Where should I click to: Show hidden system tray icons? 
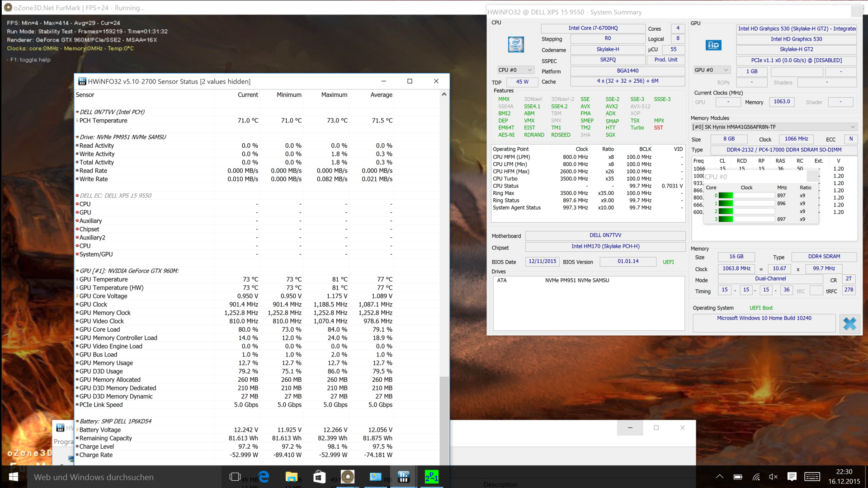[720, 477]
